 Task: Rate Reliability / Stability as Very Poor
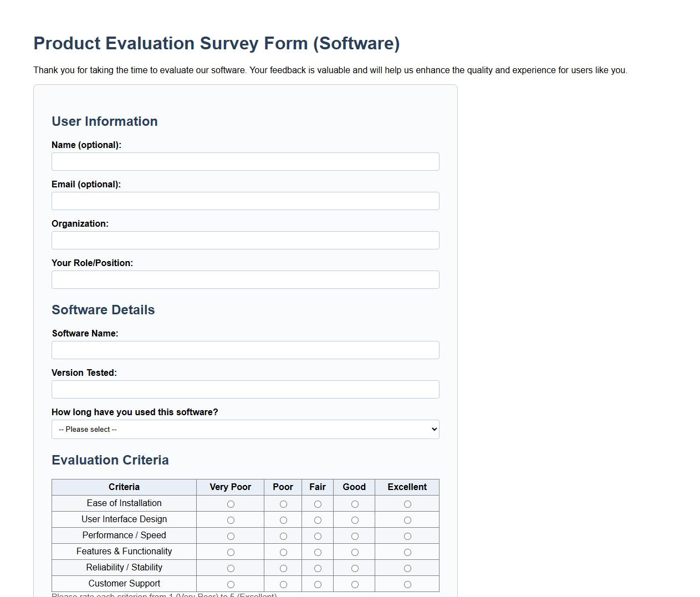[x=231, y=568]
